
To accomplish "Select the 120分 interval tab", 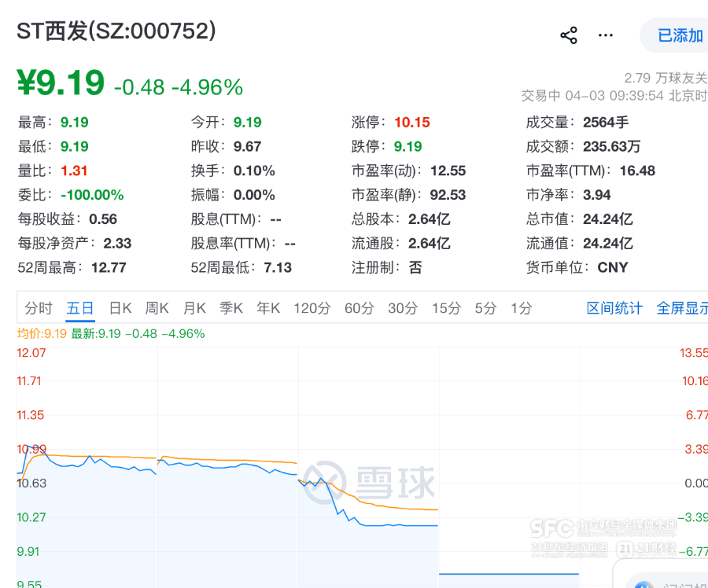I will coord(312,308).
